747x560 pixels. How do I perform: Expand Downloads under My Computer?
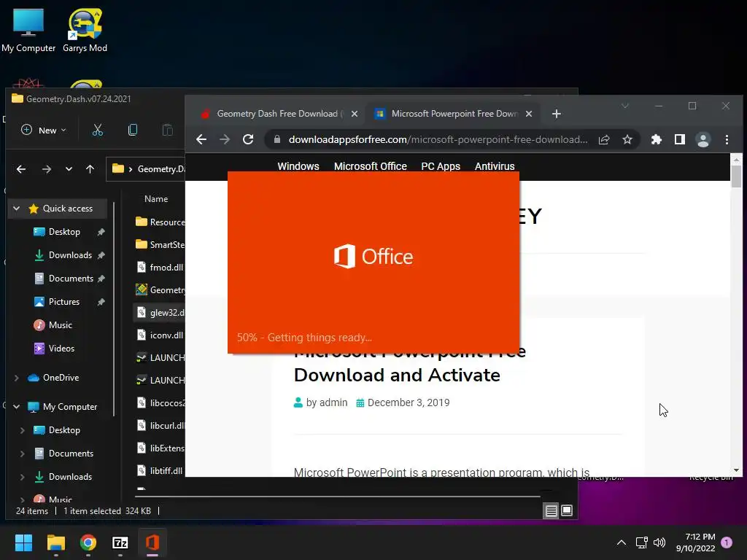point(23,477)
